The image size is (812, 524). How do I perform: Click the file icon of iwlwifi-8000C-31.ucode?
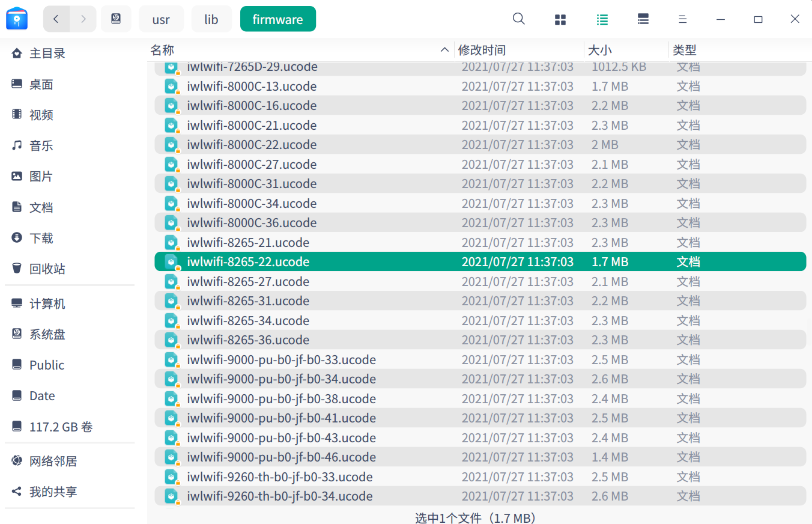coord(172,184)
